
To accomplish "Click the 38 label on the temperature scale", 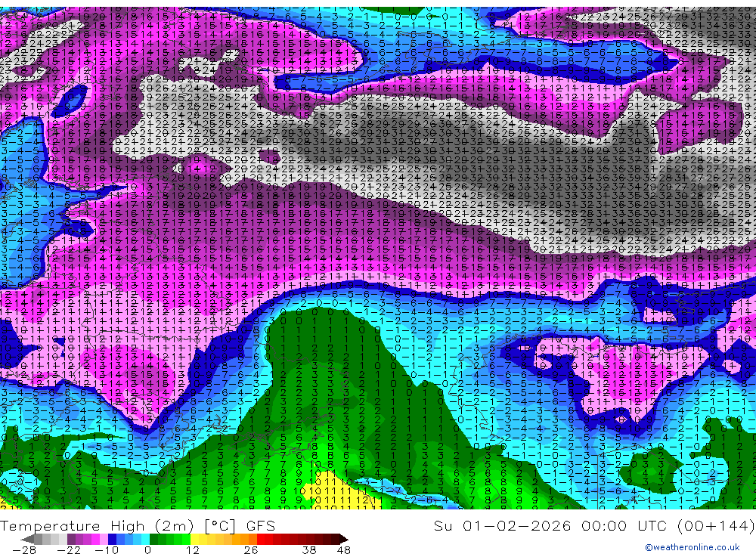I will (309, 549).
